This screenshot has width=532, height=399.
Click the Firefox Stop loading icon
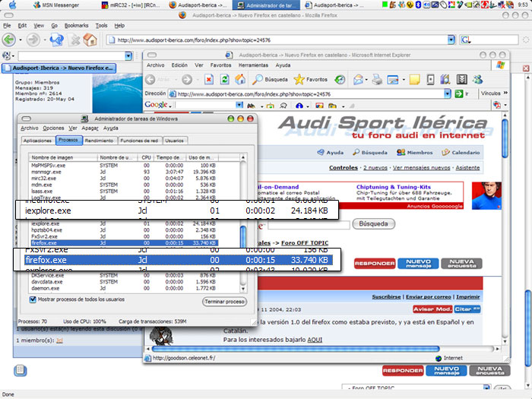(74, 40)
